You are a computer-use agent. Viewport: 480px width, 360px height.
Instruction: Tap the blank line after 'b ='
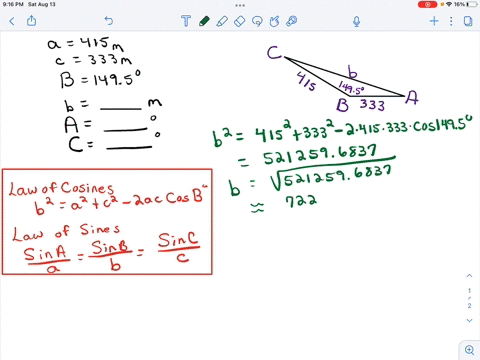(x=121, y=108)
